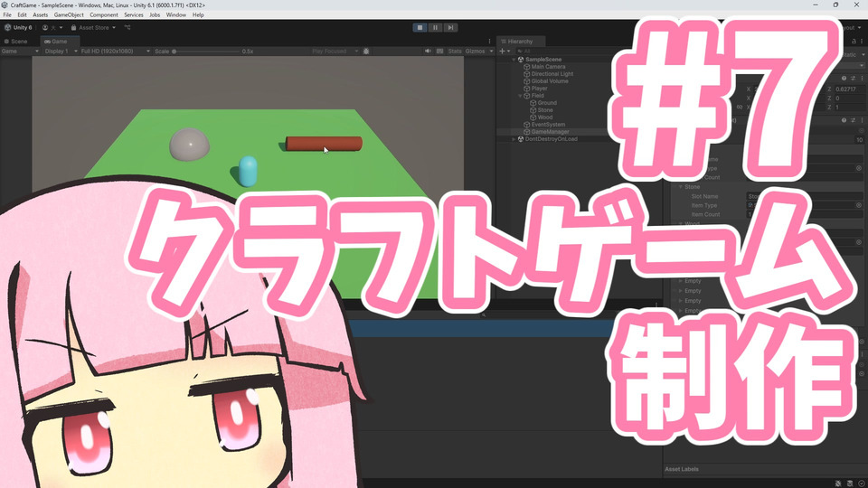
Task: Mute audio in the Game view
Action: tap(428, 51)
